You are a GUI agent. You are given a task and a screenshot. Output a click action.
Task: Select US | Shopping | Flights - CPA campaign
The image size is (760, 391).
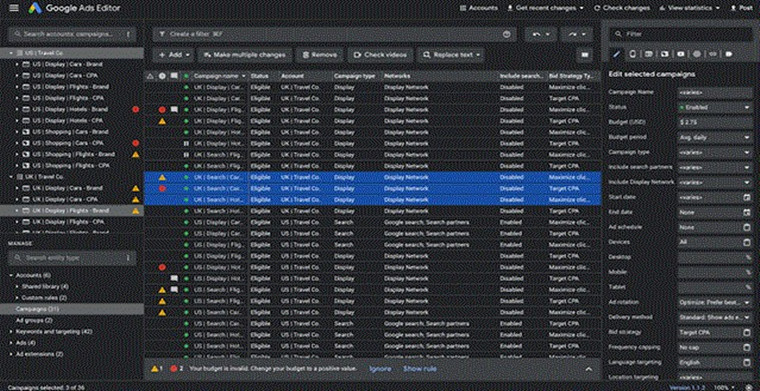71,165
